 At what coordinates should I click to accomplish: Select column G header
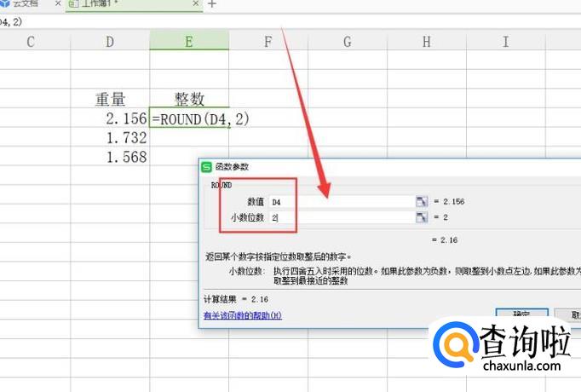pyautogui.click(x=348, y=42)
